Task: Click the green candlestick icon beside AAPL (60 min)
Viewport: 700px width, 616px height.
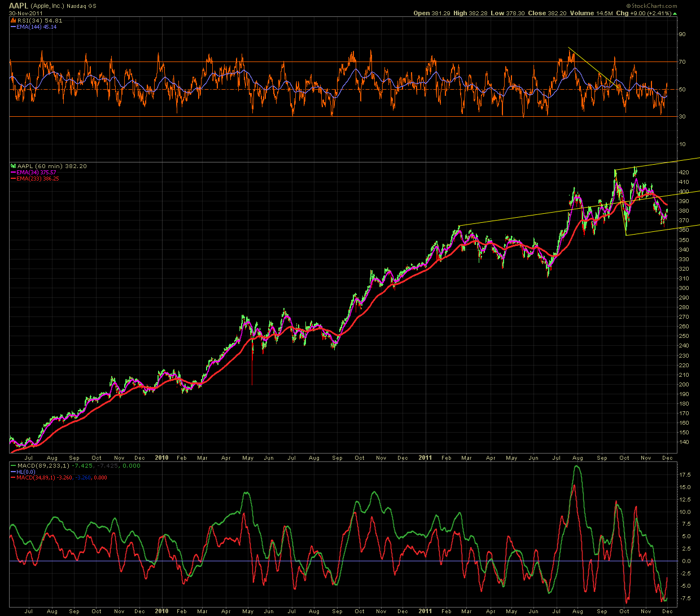Action: [13, 166]
